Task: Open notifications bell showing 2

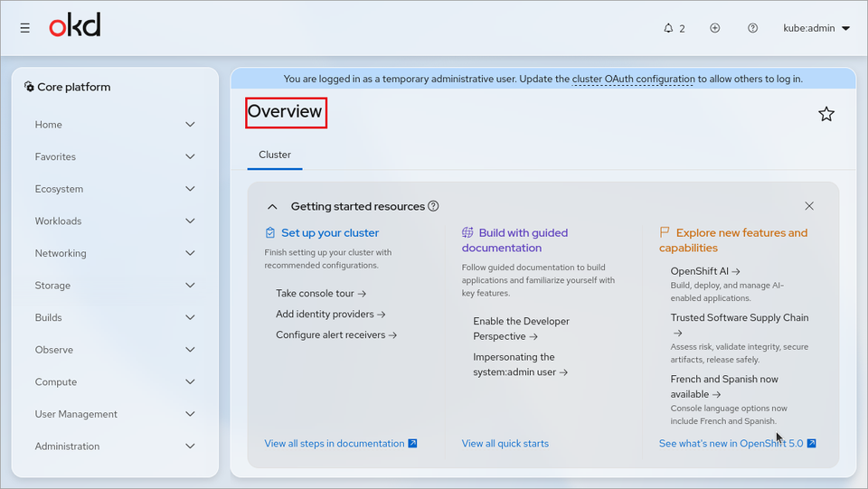Action: point(675,28)
